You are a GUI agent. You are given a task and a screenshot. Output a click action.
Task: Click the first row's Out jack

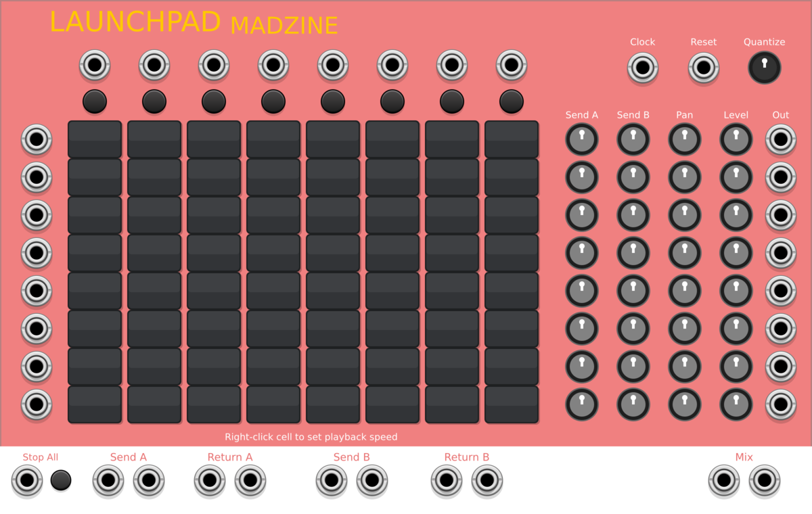[781, 140]
